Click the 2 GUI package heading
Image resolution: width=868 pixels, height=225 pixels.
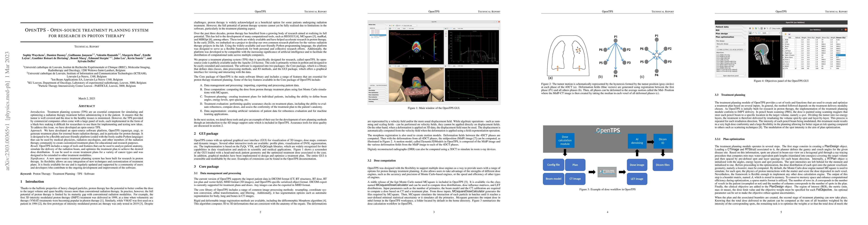pyautogui.click(x=206, y=133)
